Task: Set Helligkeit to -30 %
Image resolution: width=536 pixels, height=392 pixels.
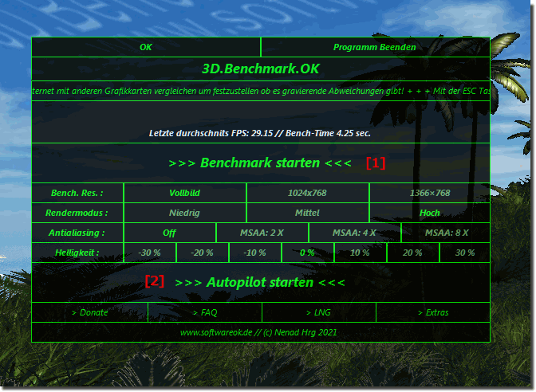Action: pyautogui.click(x=150, y=253)
